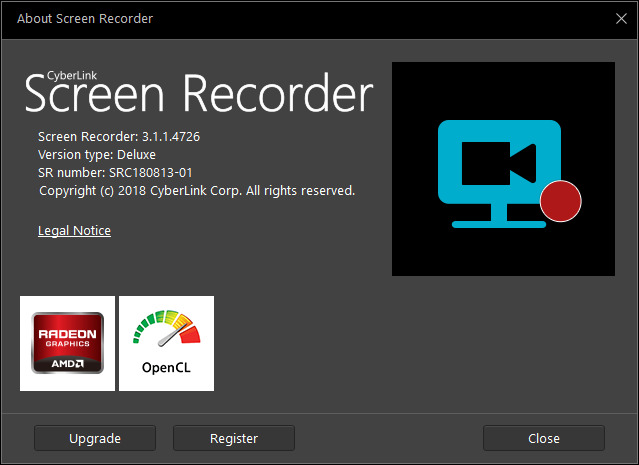Close the About dialog with the X
Screen dimensions: 639x465
(621, 18)
